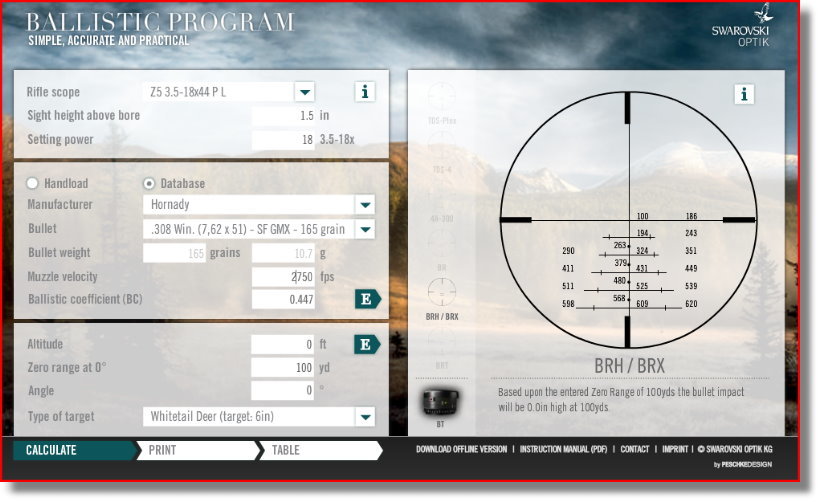This screenshot has width=820, height=502.
Task: Click the Ballistic coefficient input field
Action: [283, 300]
